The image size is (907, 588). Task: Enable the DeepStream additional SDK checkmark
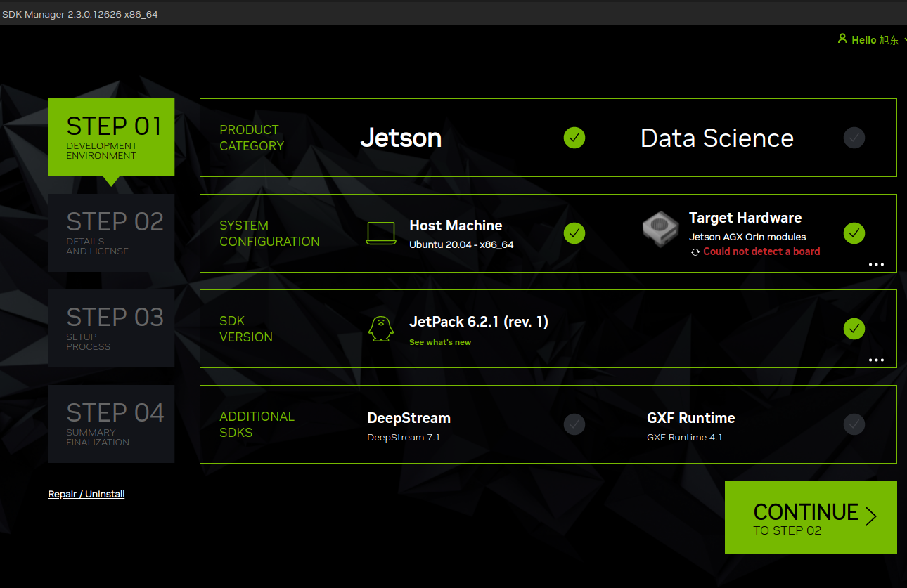click(574, 424)
